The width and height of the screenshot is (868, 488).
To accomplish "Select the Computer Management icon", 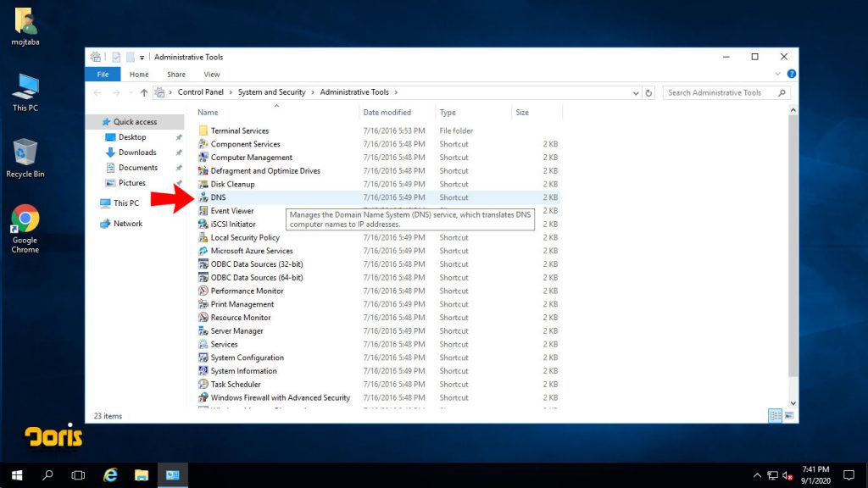I will [x=203, y=157].
